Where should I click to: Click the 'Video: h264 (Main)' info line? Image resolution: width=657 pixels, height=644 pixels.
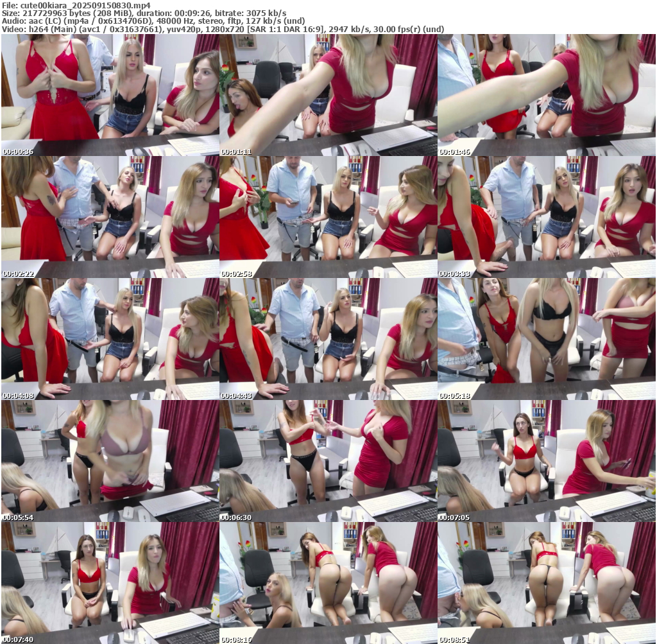223,29
